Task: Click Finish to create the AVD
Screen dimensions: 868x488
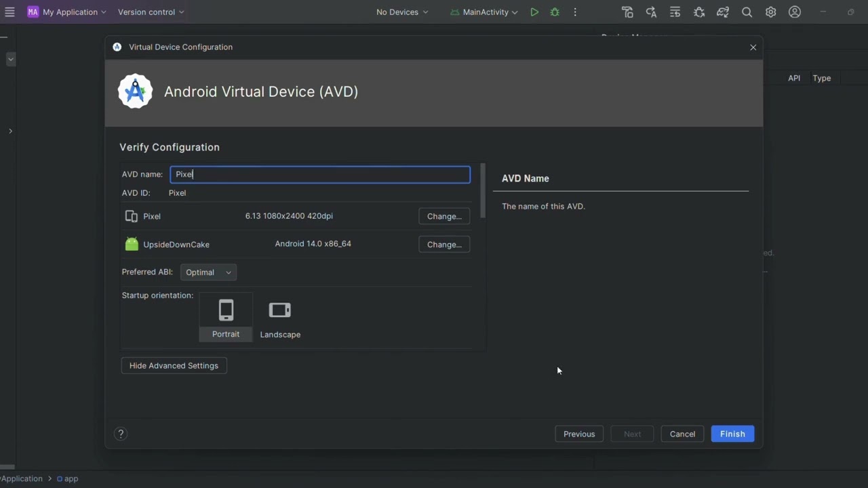Action: tap(732, 434)
